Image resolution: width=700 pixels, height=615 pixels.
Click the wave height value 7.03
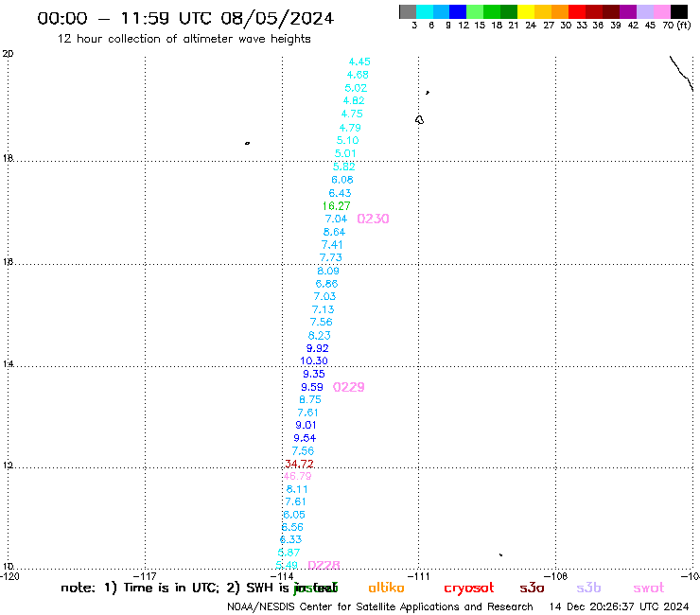pyautogui.click(x=324, y=296)
